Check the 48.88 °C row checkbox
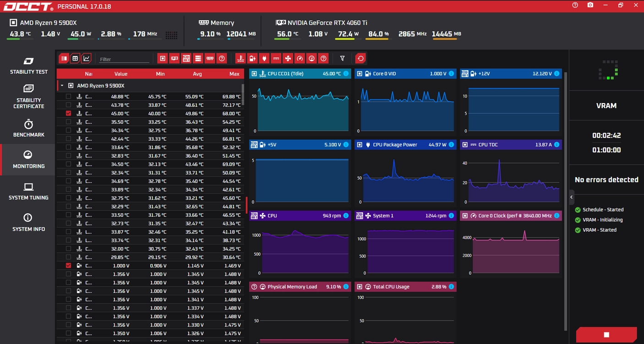 pyautogui.click(x=68, y=96)
